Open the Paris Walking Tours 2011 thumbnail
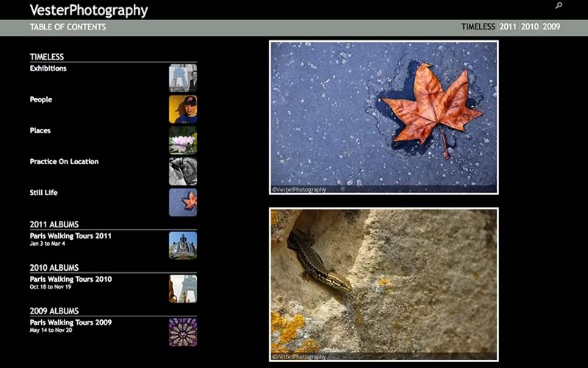The image size is (588, 368). point(182,245)
